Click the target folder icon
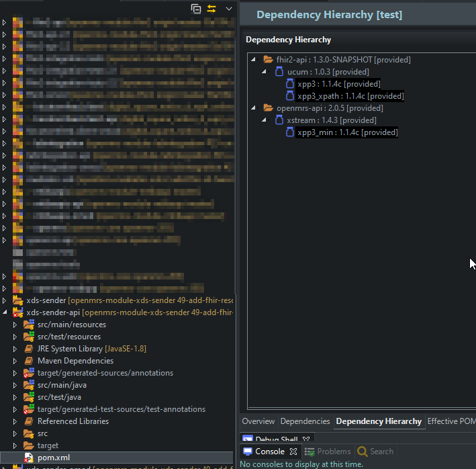This screenshot has width=476, height=469. pyautogui.click(x=29, y=445)
